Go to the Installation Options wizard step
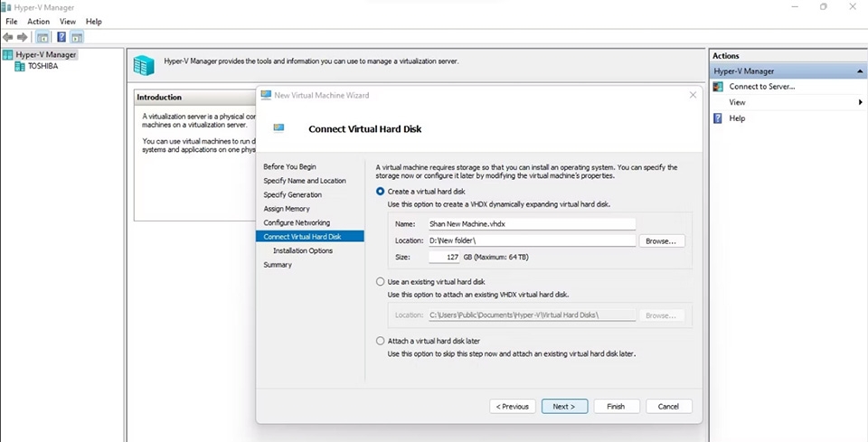The height and width of the screenshot is (442, 868). point(303,250)
